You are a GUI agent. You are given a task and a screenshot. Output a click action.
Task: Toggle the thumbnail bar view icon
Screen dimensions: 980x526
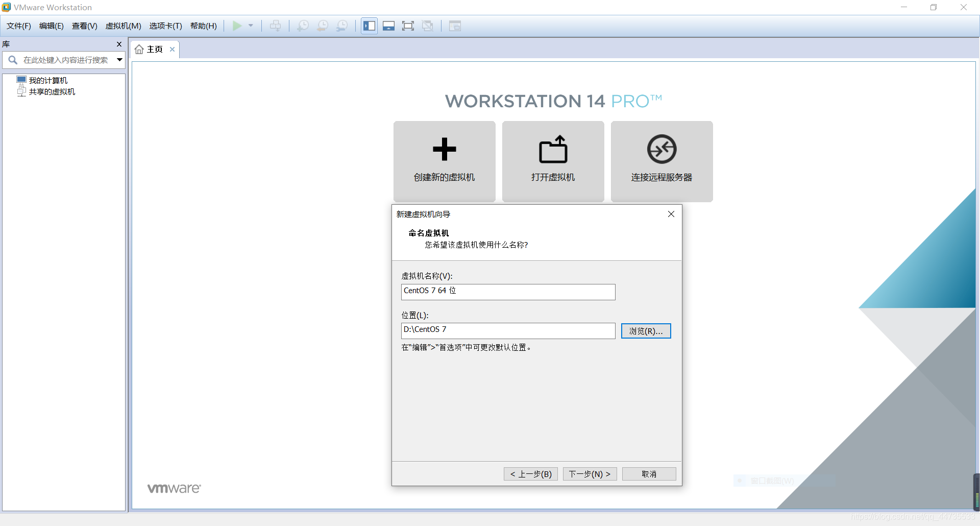click(388, 26)
